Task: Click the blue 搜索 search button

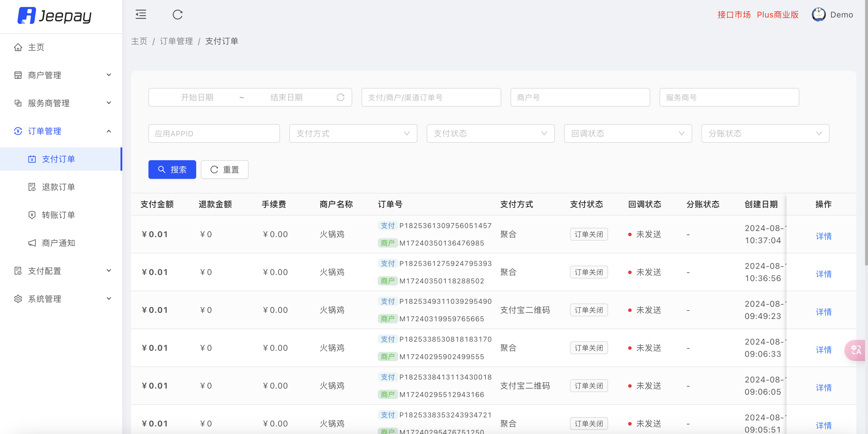Action: point(172,169)
